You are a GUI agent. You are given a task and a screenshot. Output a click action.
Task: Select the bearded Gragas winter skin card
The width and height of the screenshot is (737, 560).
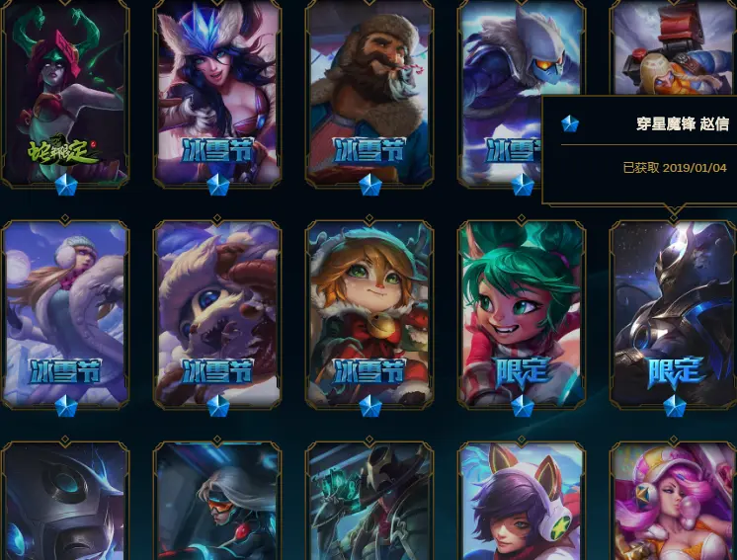point(368,93)
